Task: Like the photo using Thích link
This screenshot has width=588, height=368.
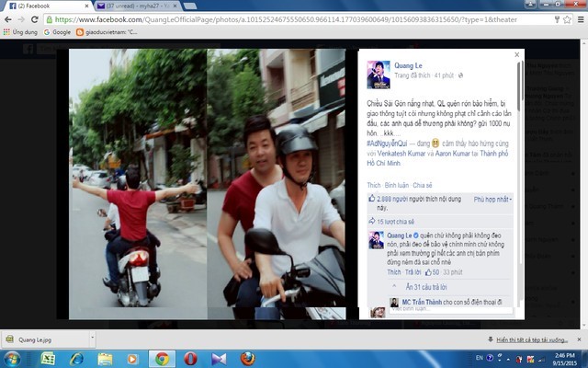Action: [x=374, y=185]
